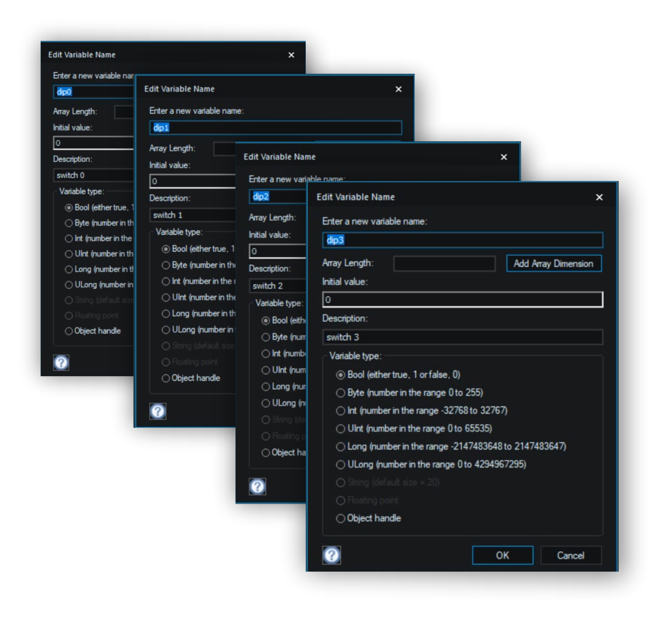Focus the dip3 variable name field
672x626 pixels.
coord(463,240)
